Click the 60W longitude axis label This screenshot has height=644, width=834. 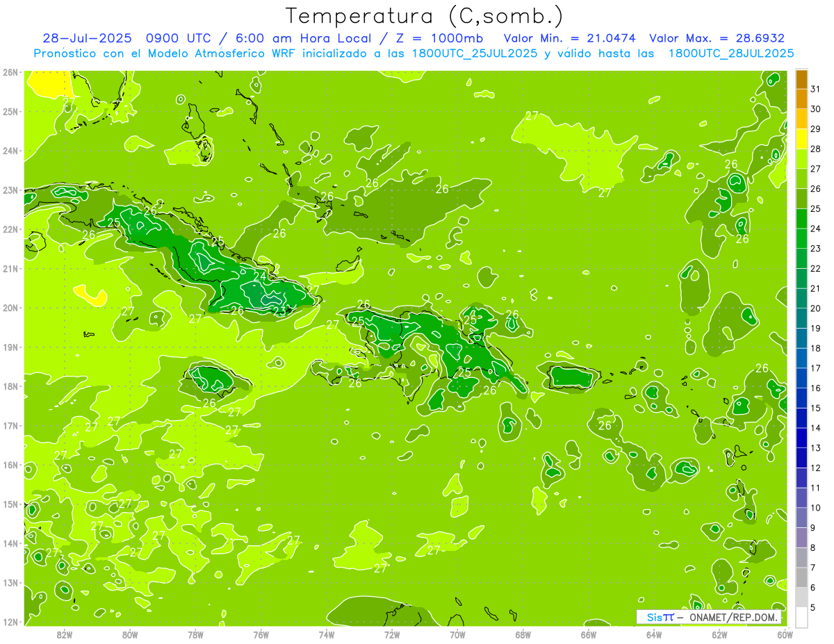(x=785, y=635)
